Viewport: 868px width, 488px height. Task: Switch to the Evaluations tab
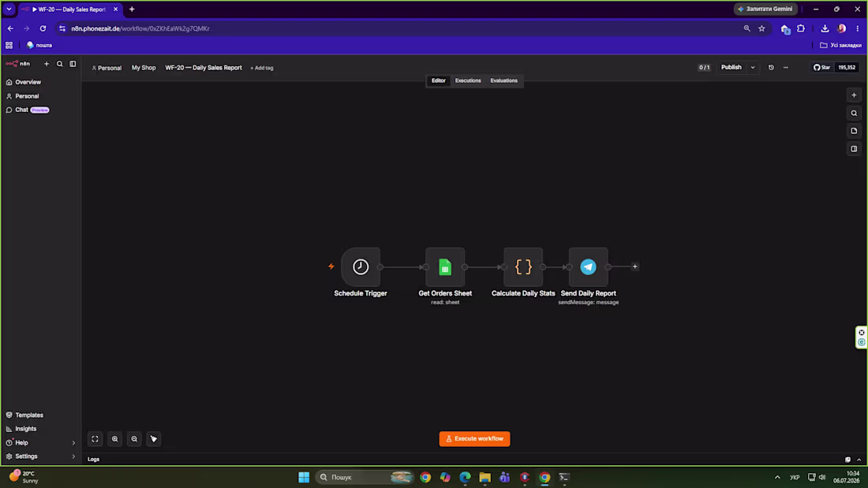pyautogui.click(x=503, y=80)
